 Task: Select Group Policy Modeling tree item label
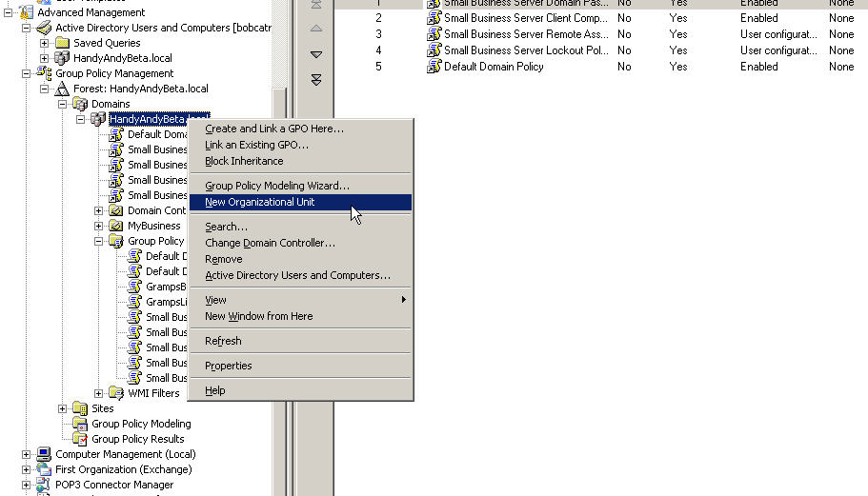click(x=141, y=424)
